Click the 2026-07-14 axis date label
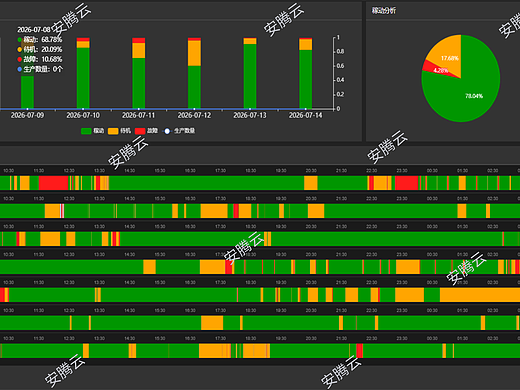This screenshot has height=390, width=520. 306,115
